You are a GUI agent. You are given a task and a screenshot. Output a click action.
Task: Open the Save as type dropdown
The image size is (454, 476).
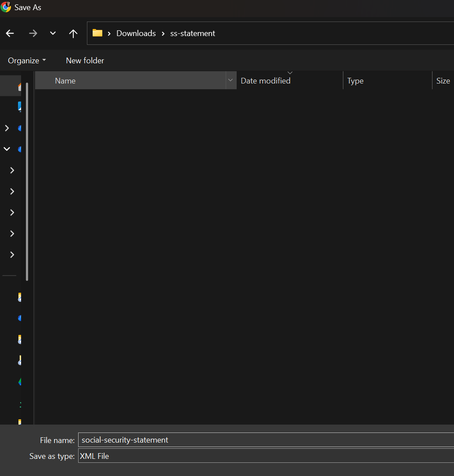pyautogui.click(x=266, y=456)
